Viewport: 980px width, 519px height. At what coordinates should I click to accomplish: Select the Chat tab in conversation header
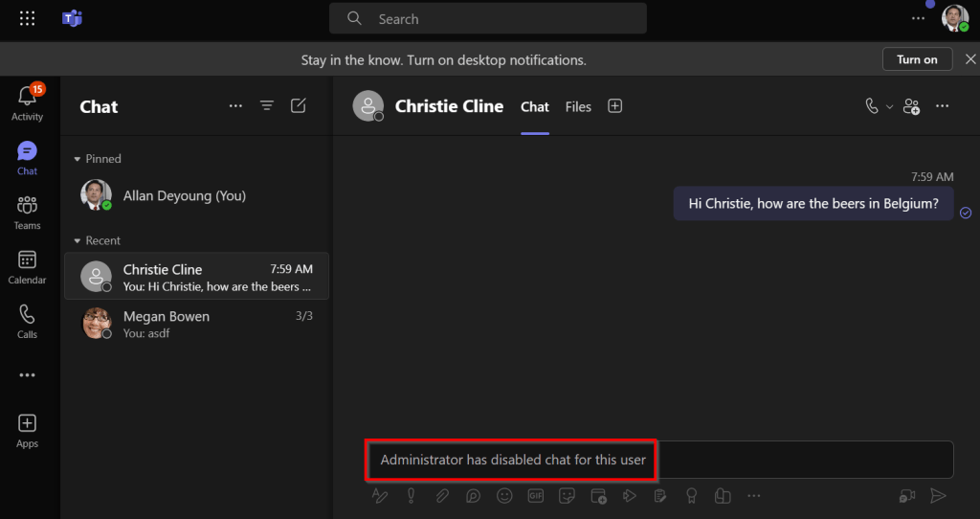click(535, 106)
